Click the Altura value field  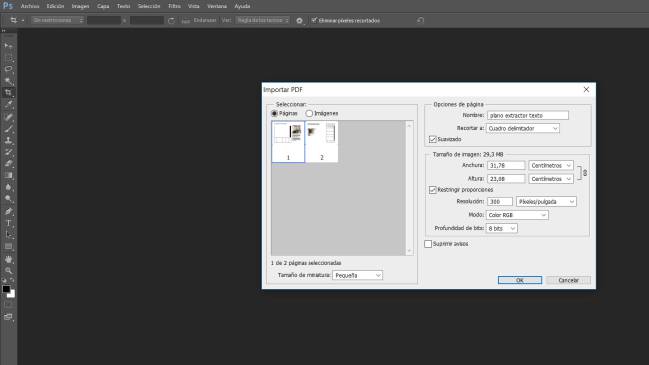click(506, 179)
